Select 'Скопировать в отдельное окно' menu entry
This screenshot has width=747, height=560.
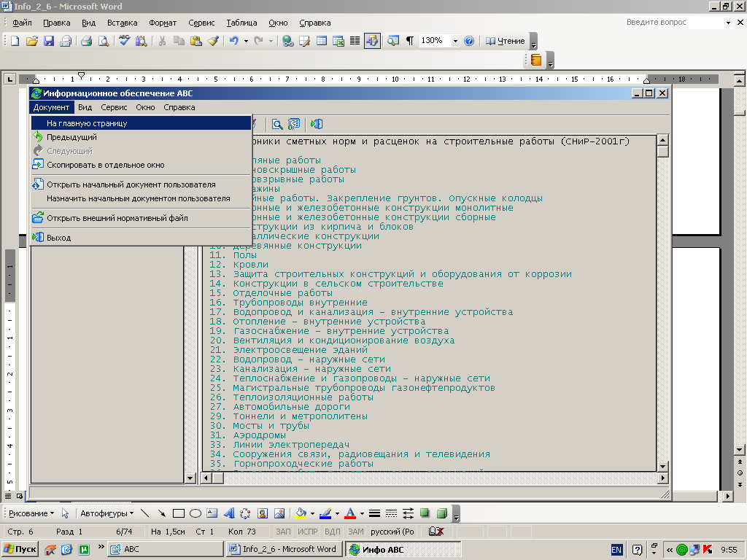click(x=141, y=166)
